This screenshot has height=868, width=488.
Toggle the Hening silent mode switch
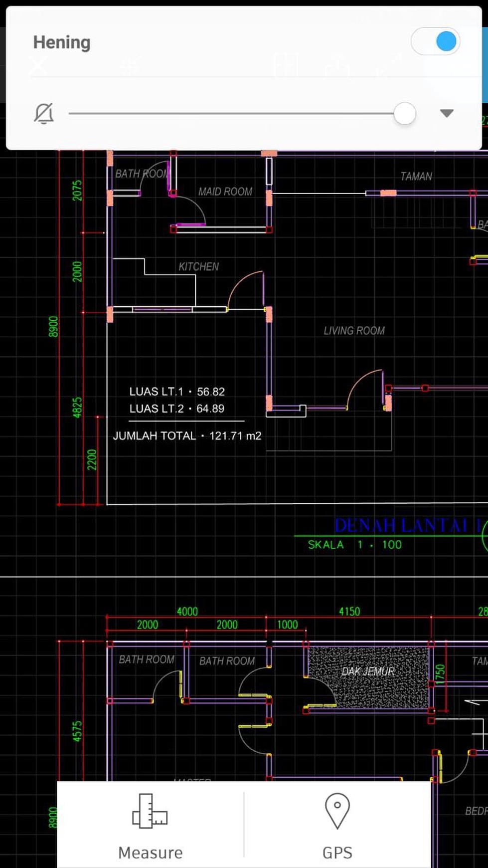click(x=435, y=41)
